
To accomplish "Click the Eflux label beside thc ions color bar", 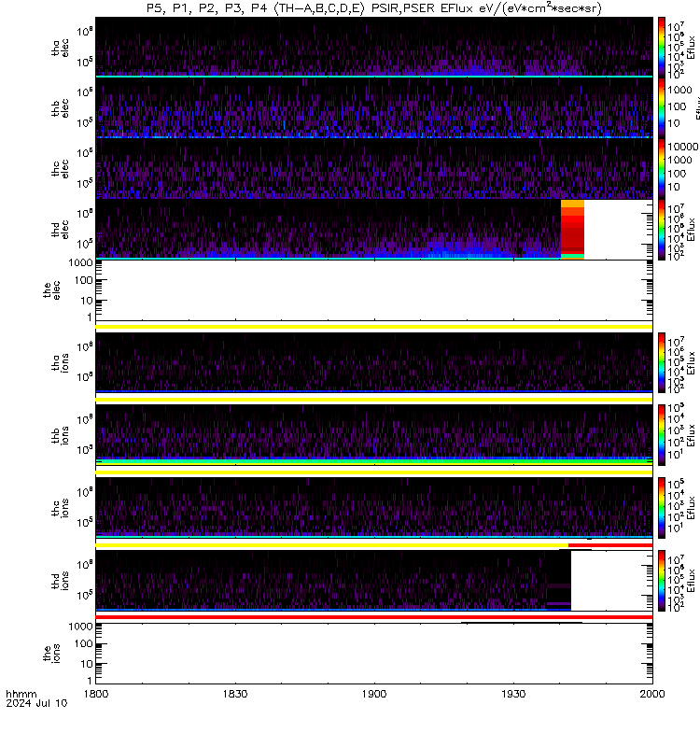I will pos(692,508).
